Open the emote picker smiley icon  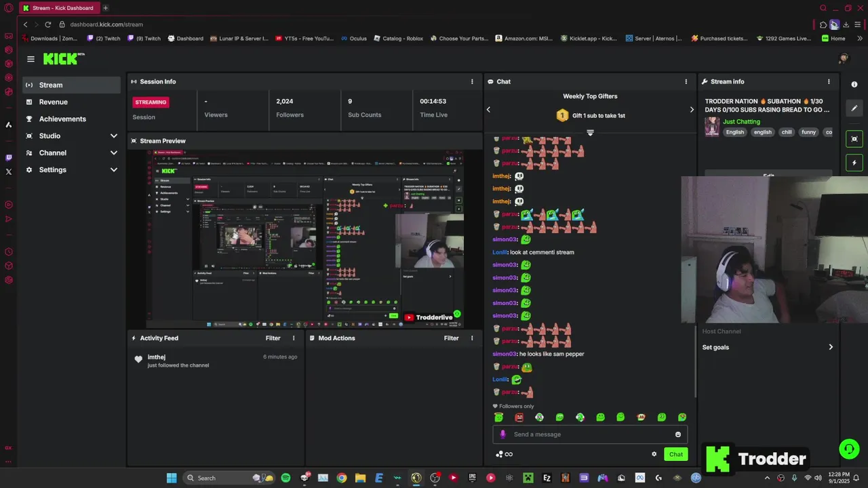(677, 434)
